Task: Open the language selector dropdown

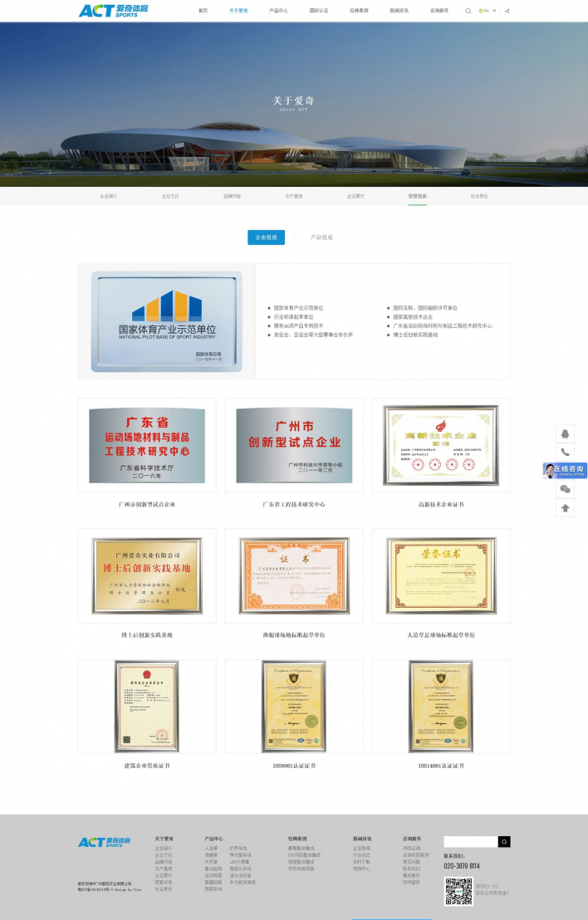Action: pos(488,11)
